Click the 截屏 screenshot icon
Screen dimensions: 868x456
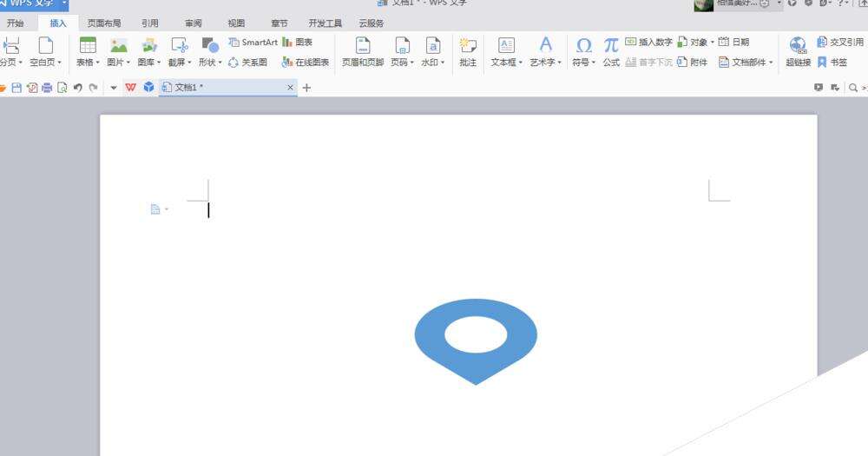pos(180,45)
